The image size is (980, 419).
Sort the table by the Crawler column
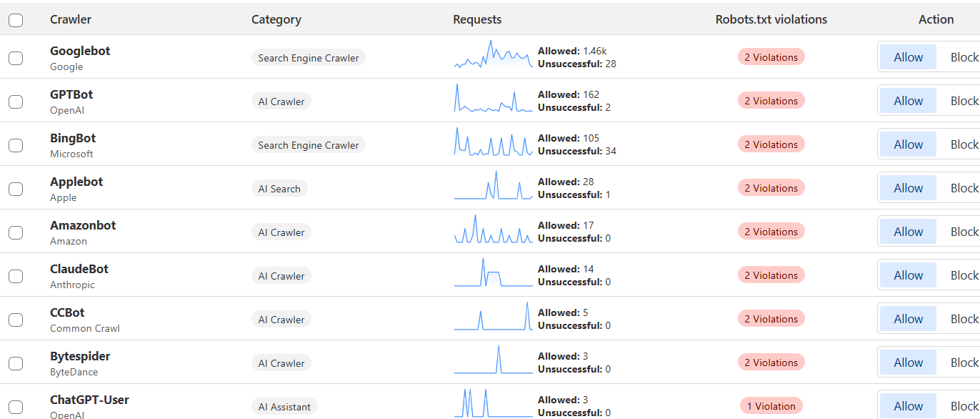(71, 19)
